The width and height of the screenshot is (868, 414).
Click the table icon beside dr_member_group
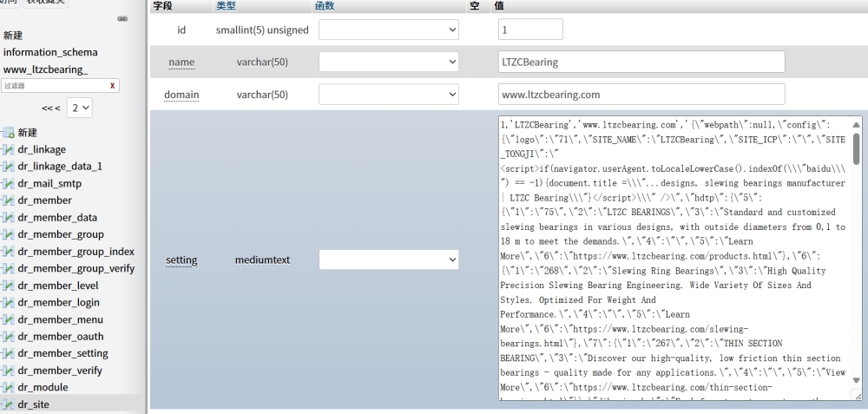click(8, 234)
